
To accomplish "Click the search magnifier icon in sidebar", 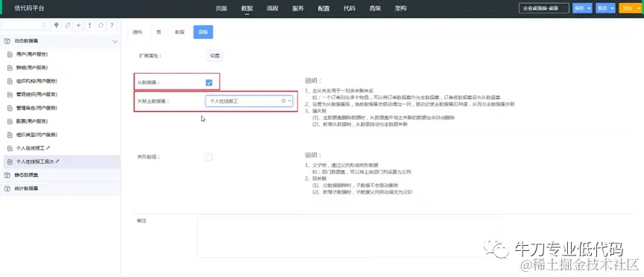I will coord(44,25).
